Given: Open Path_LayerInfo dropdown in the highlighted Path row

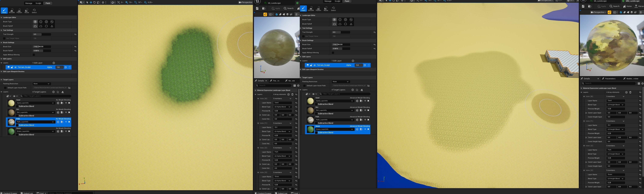Looking at the screenshot, I should 35,122.
